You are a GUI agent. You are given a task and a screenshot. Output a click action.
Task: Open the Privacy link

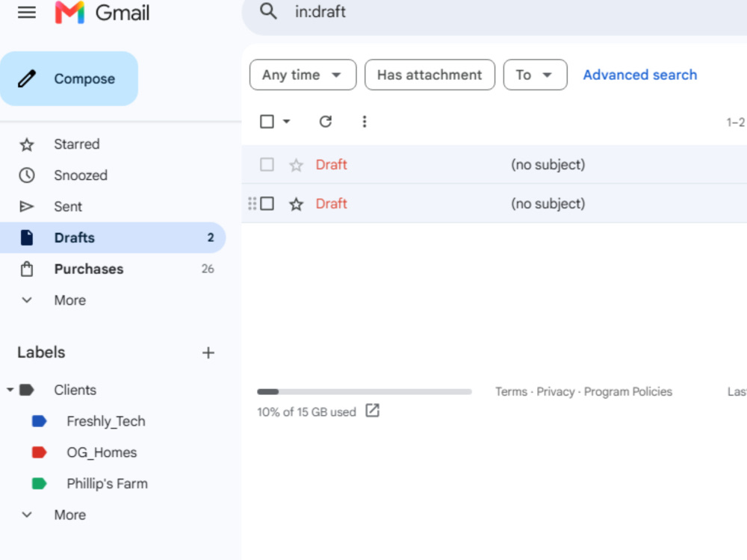[x=556, y=392]
